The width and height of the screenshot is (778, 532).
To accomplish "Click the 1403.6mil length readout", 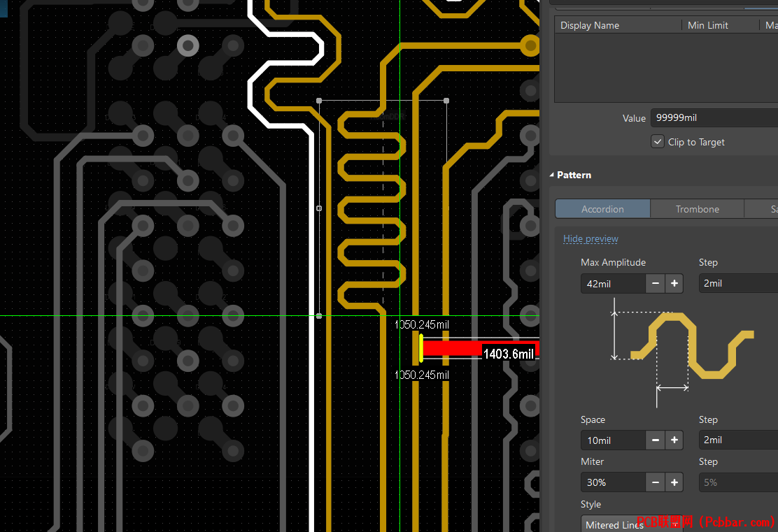I will tap(509, 354).
